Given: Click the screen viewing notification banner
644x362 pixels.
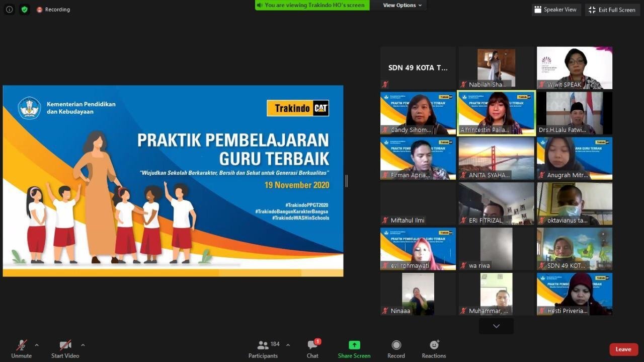Looking at the screenshot, I should tap(312, 5).
